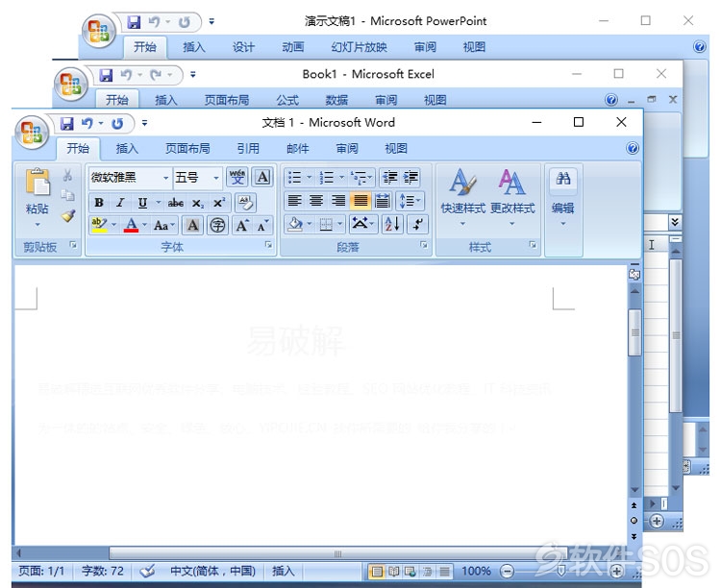Switch to Word's 视图 tab
Screen dimensions: 721x588
(x=396, y=149)
